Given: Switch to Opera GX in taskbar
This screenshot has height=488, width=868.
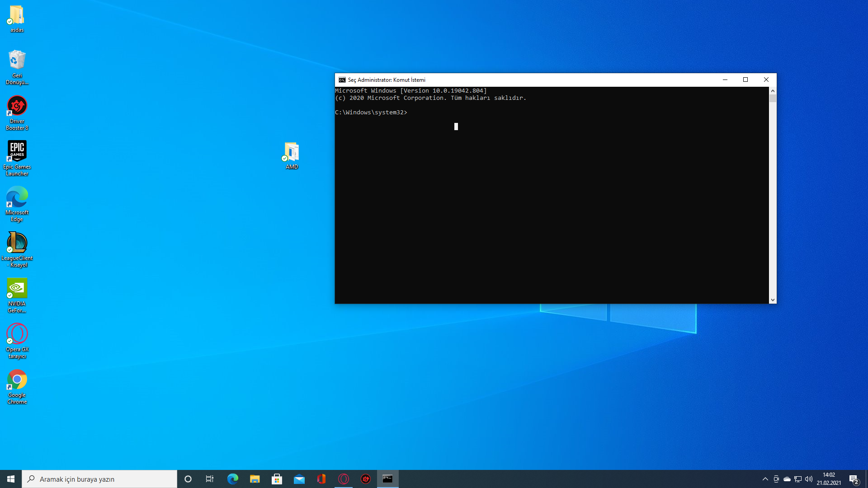Looking at the screenshot, I should click(x=343, y=479).
